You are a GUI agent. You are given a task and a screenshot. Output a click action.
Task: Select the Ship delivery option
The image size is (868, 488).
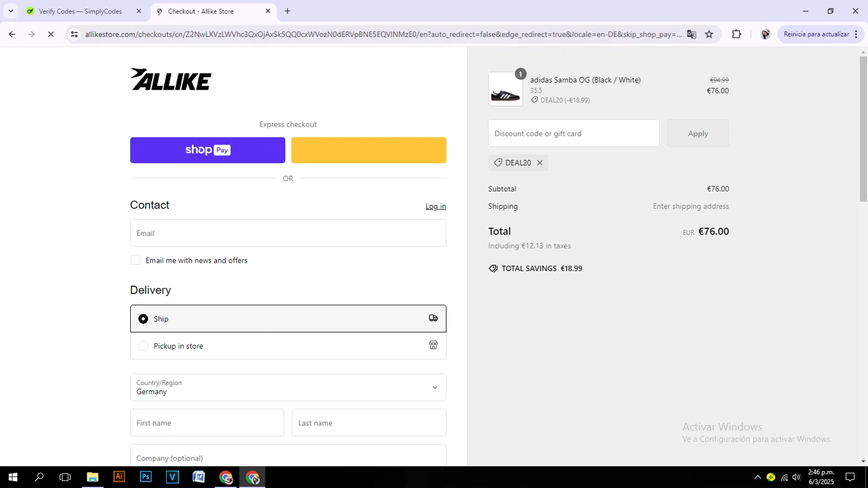pos(288,319)
